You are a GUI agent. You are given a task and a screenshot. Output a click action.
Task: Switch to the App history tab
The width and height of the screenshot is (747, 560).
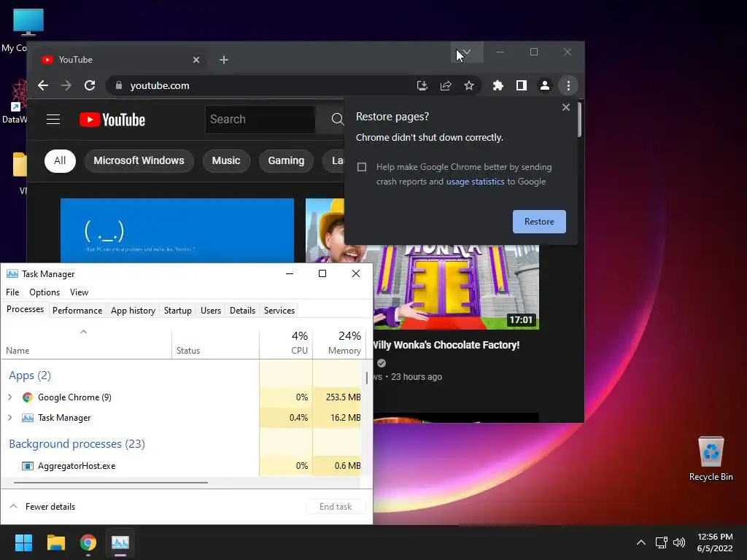[x=133, y=311]
